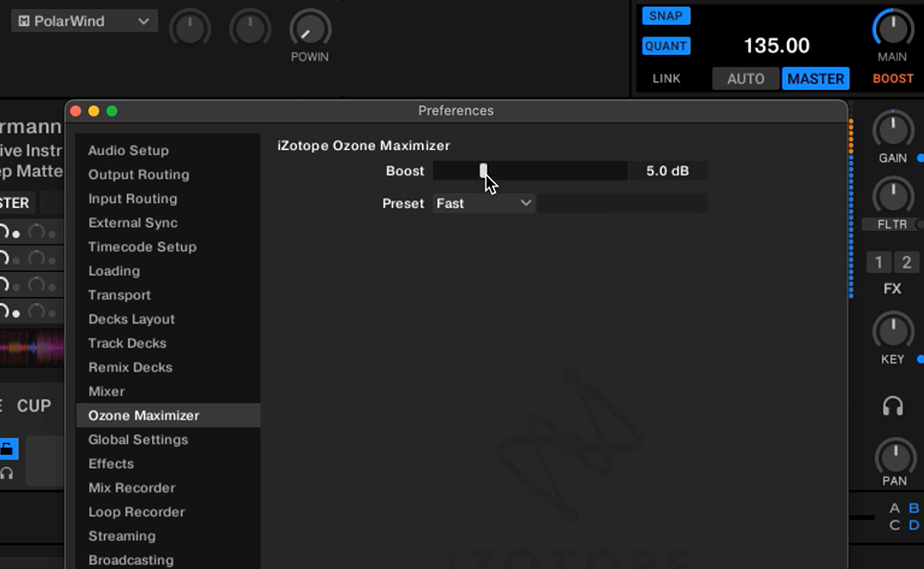
Task: Click the CUP button on the deck
Action: coord(34,406)
